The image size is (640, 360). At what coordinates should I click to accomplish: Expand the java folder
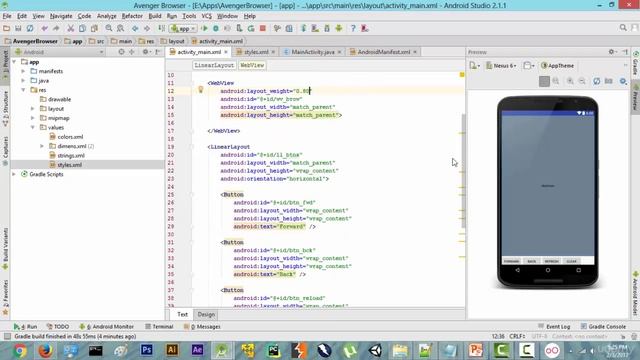pyautogui.click(x=23, y=80)
